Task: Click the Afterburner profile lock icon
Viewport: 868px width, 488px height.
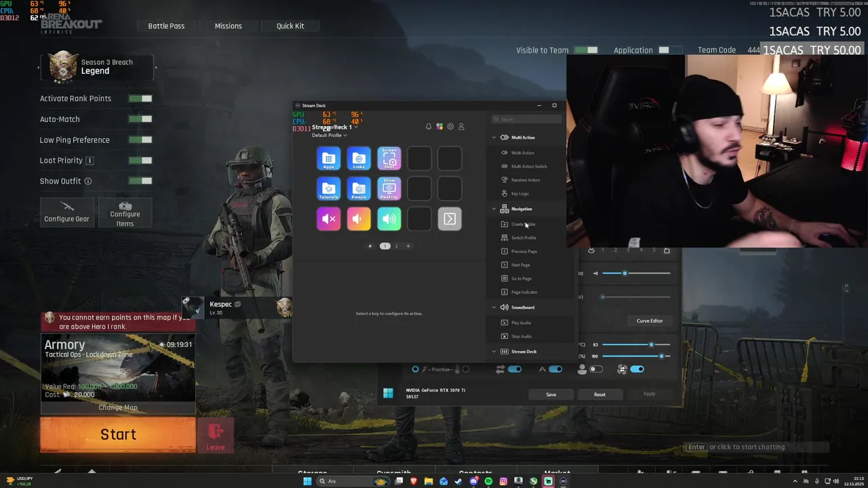Action: 667,251
